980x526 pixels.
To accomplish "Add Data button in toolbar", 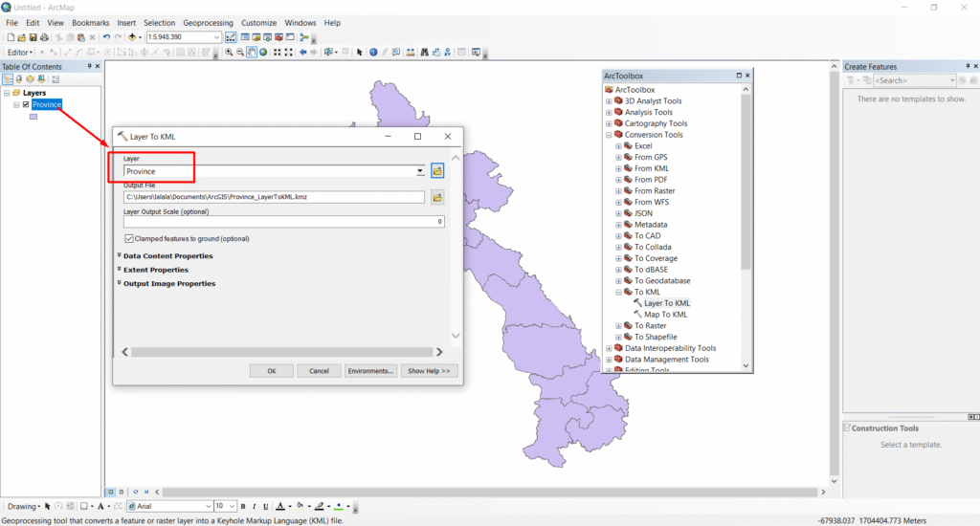I will [x=132, y=37].
